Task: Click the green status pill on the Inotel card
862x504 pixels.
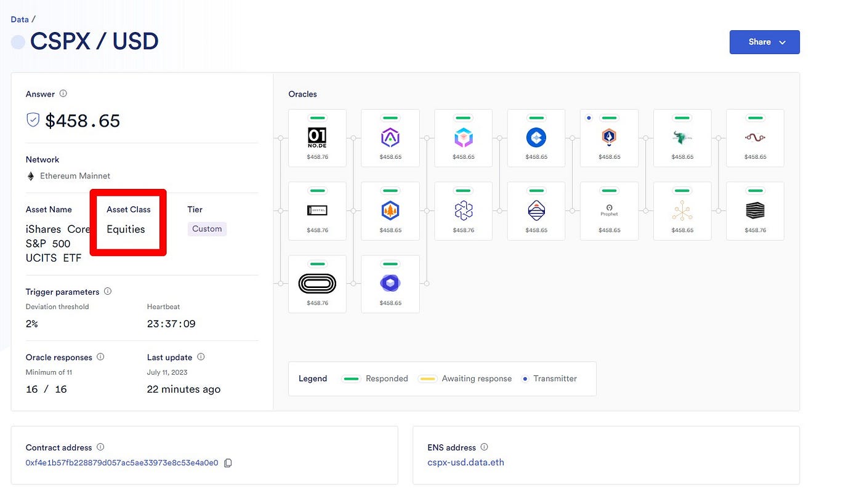Action: click(317, 191)
